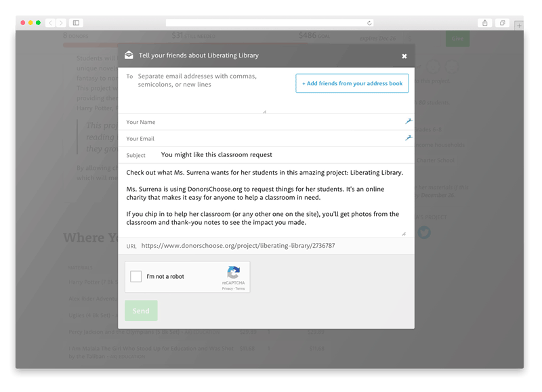Image resolution: width=542 pixels, height=392 pixels.
Task: Click the Subject field text
Action: pyautogui.click(x=217, y=155)
